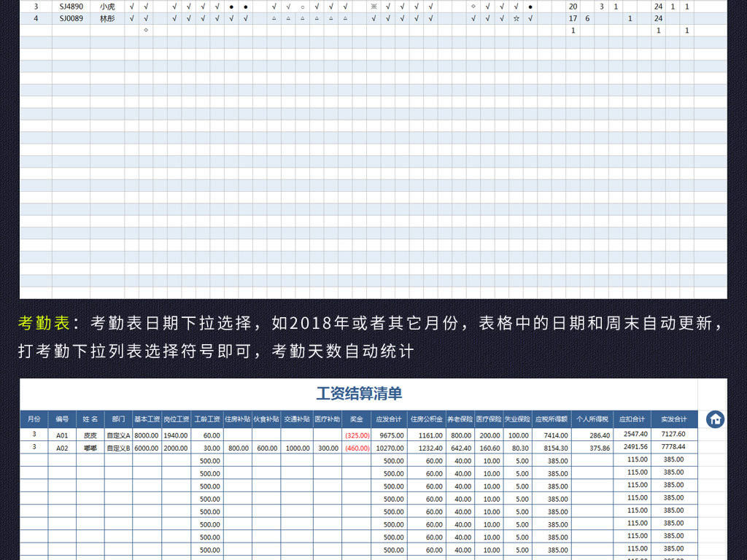Click the 住房公积金 column header

(x=426, y=419)
